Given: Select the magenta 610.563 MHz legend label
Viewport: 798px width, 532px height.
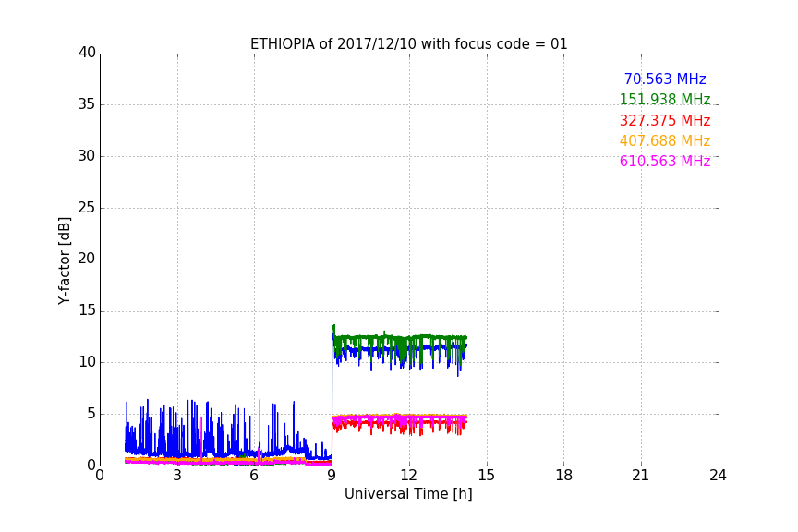Looking at the screenshot, I should [665, 161].
